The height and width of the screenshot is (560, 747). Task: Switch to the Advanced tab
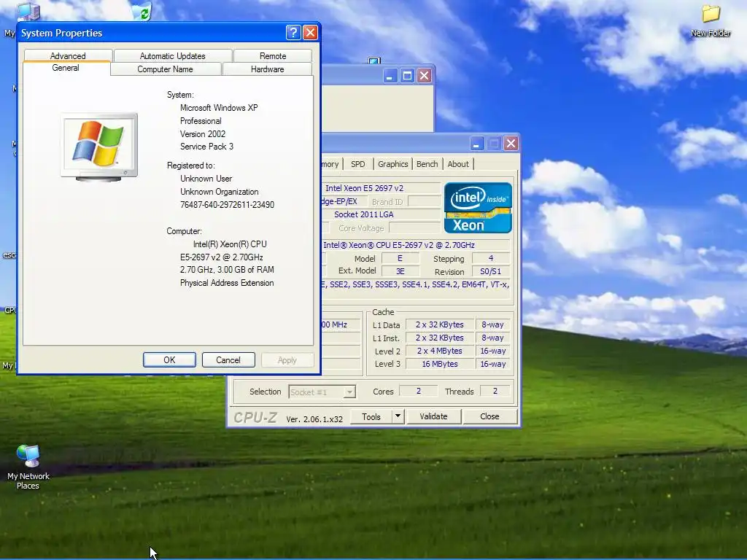pos(68,55)
